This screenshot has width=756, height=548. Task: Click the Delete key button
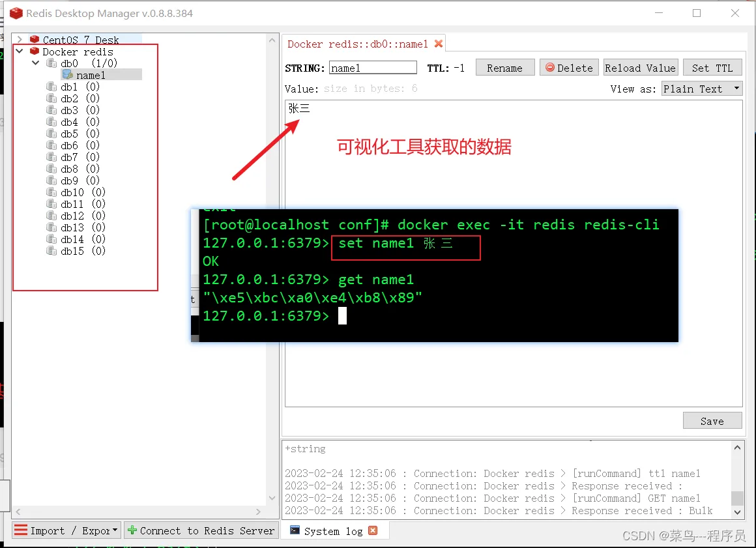click(569, 68)
